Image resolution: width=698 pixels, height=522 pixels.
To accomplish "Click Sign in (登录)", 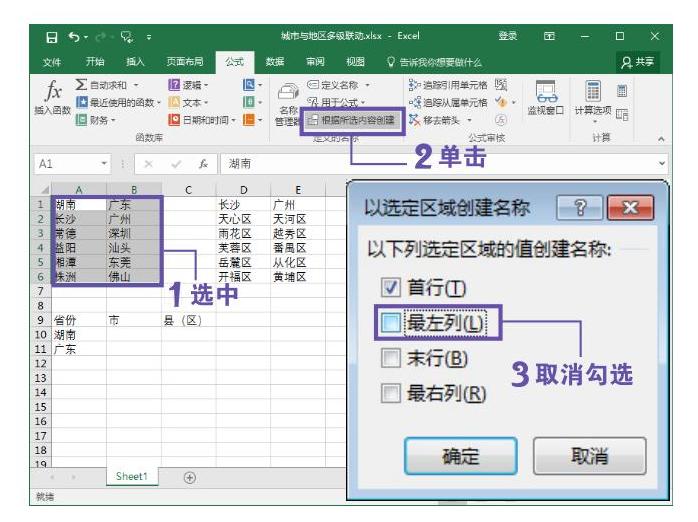I will [x=507, y=36].
